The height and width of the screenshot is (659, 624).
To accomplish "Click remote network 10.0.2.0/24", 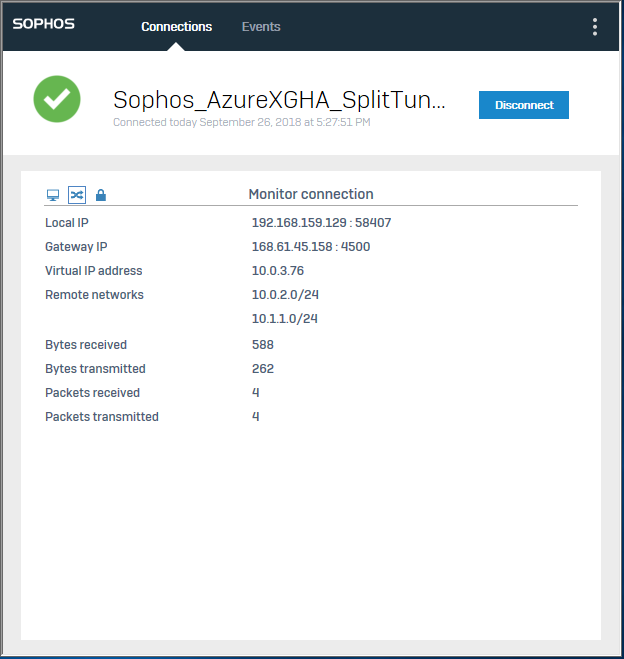I will click(x=285, y=295).
